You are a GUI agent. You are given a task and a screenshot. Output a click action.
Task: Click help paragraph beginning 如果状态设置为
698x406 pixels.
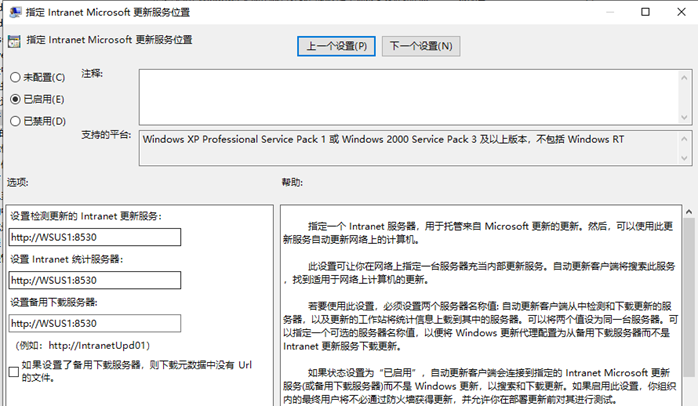[x=480, y=386]
